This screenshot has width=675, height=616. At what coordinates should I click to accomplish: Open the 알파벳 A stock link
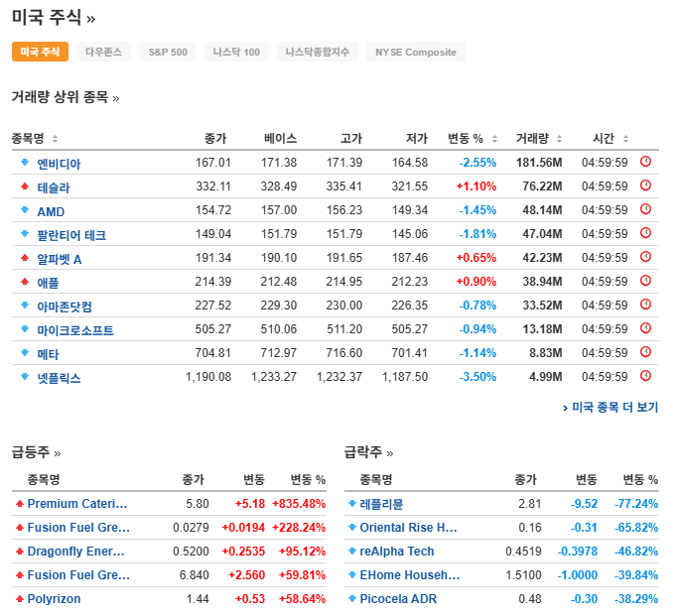point(60,259)
